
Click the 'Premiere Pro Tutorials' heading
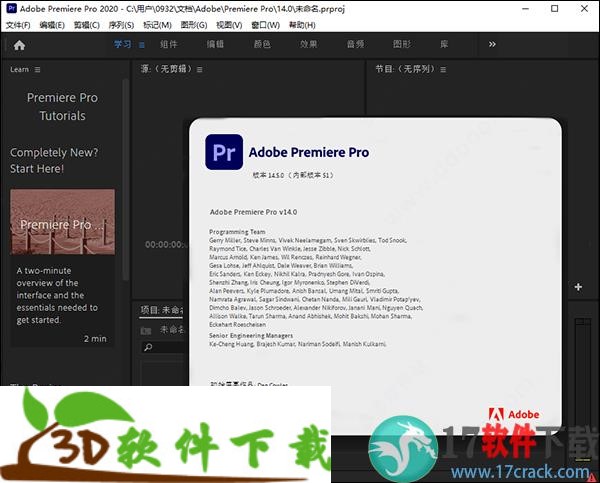62,106
